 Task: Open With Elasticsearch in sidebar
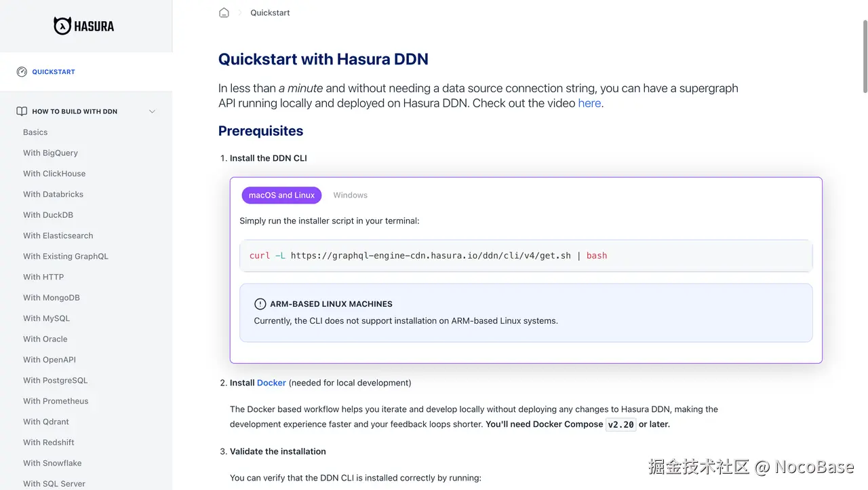coord(58,235)
